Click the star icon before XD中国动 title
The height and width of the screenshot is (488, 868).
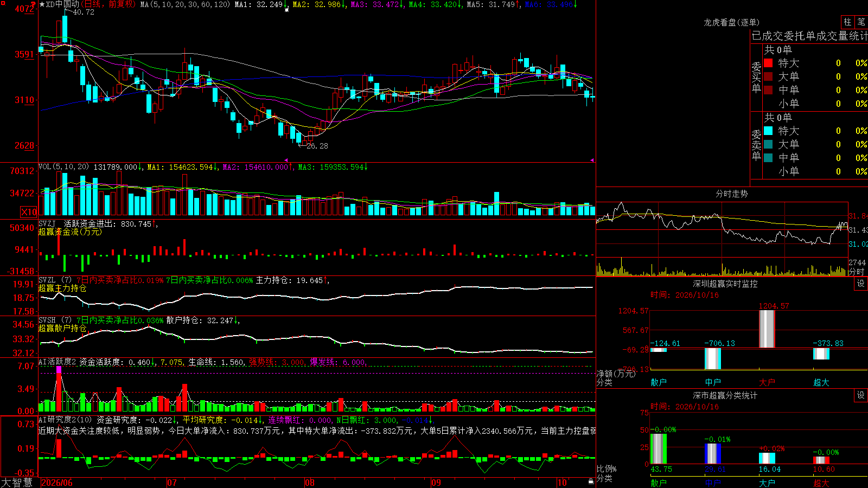coord(42,4)
